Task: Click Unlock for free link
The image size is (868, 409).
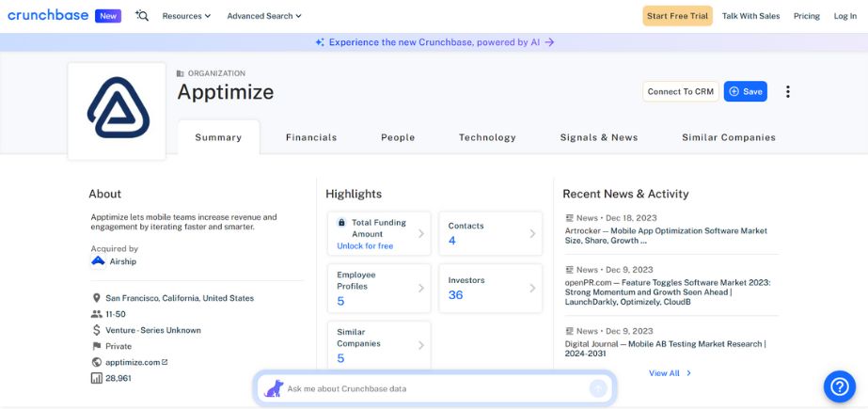Action: (365, 245)
